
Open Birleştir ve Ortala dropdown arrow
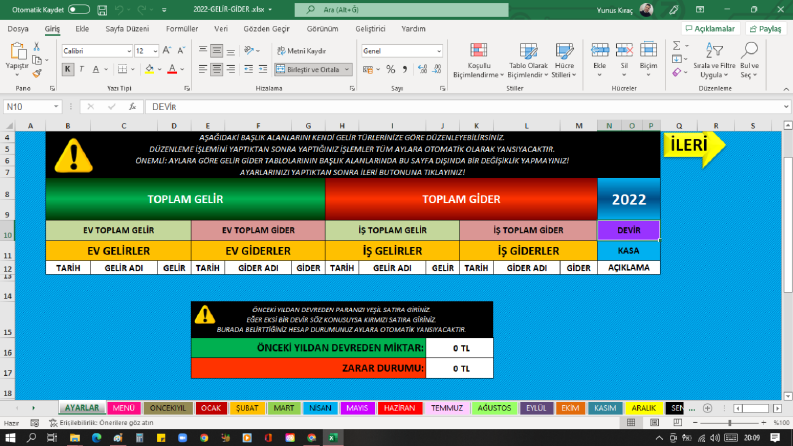tap(347, 69)
